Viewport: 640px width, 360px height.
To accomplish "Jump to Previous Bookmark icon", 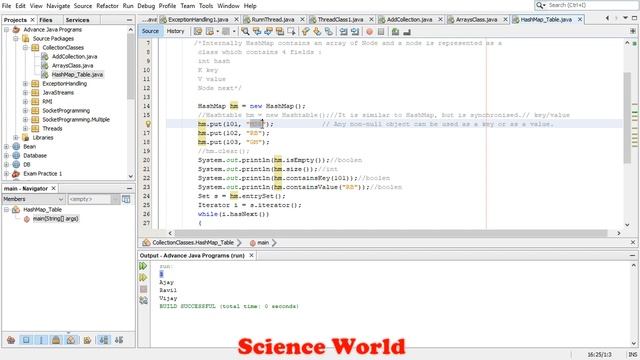I will point(306,31).
